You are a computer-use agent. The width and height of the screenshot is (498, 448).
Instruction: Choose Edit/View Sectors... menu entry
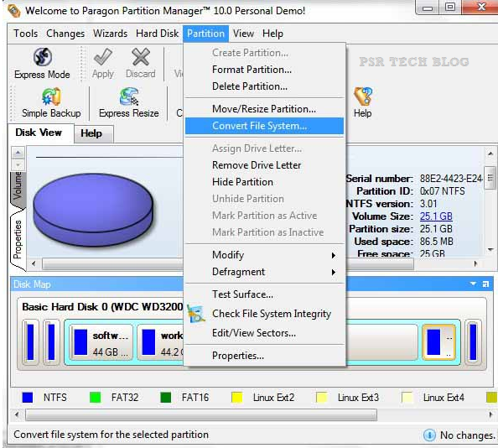pyautogui.click(x=264, y=333)
